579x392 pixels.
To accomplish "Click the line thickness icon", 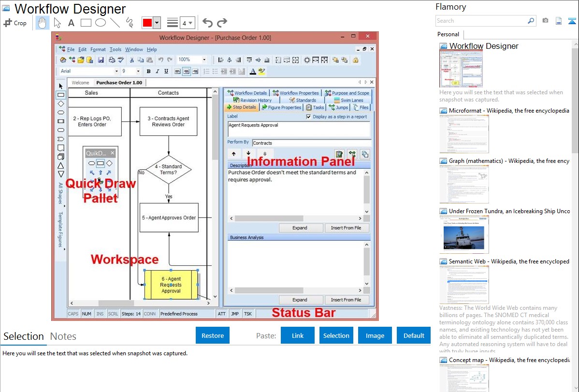I will click(173, 23).
